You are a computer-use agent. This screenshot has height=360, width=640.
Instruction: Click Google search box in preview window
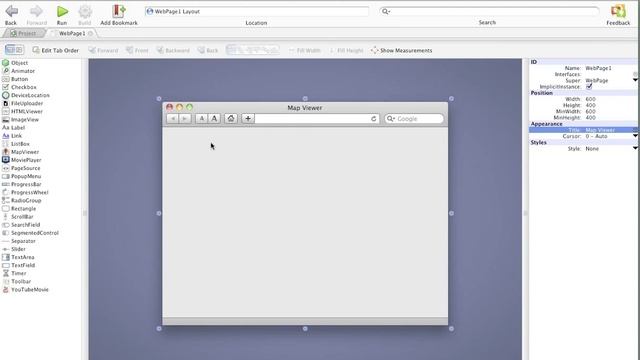click(x=414, y=118)
